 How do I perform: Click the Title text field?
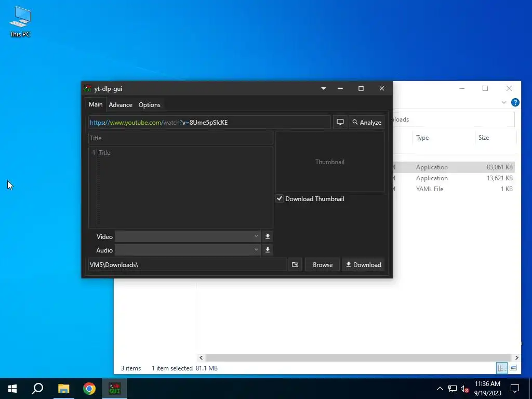pos(181,138)
